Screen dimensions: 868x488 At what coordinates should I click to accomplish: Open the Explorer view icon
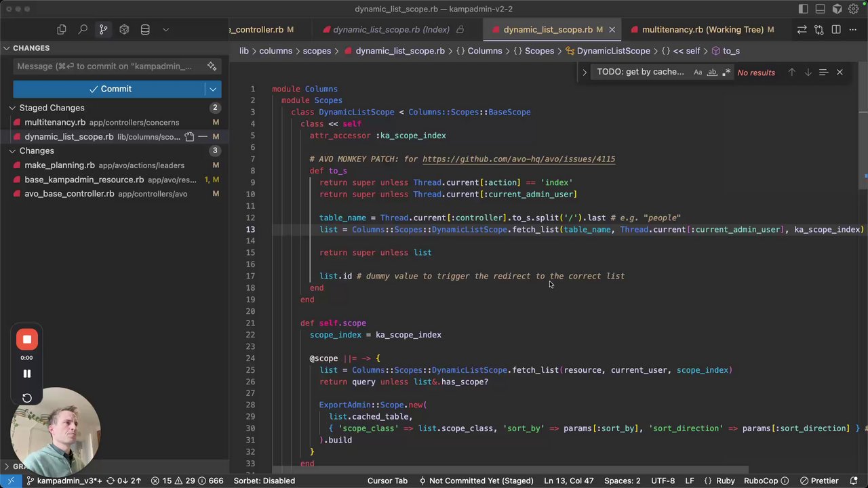pos(62,30)
